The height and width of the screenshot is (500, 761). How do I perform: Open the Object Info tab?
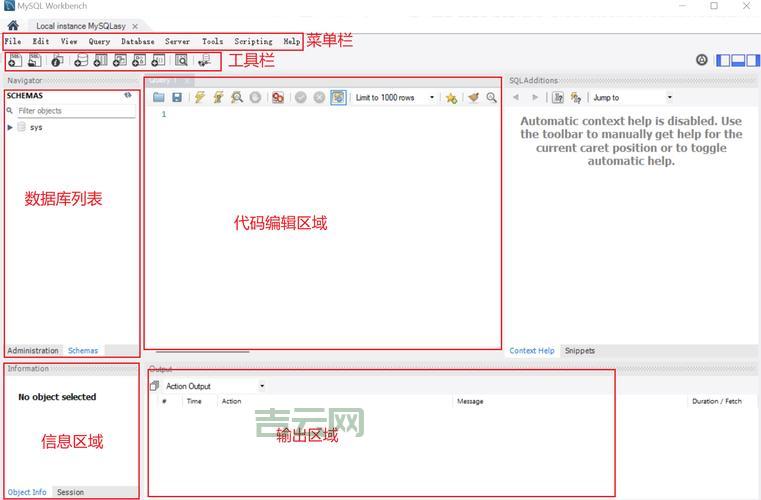click(27, 492)
